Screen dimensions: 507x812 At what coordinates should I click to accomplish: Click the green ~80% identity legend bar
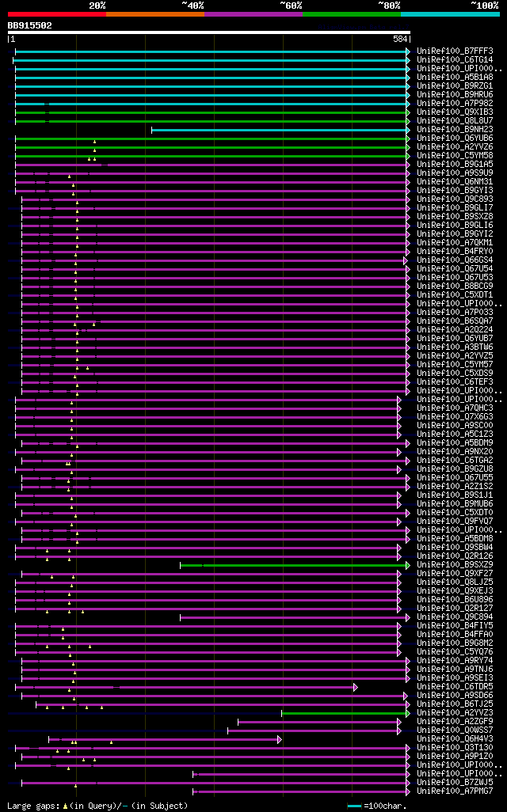[352, 14]
